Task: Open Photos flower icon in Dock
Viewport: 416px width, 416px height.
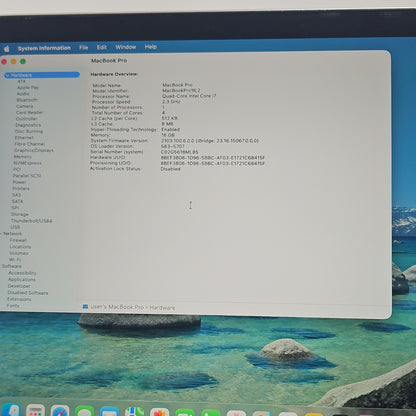Action: [x=160, y=412]
